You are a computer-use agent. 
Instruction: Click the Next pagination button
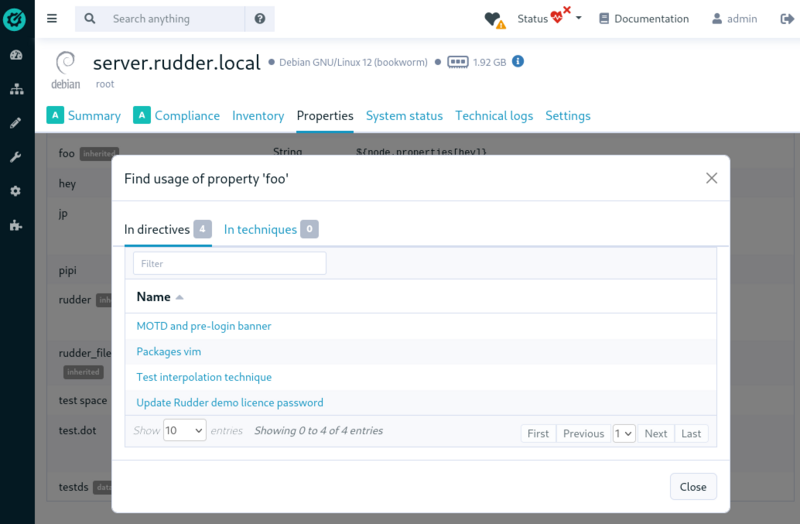(656, 433)
